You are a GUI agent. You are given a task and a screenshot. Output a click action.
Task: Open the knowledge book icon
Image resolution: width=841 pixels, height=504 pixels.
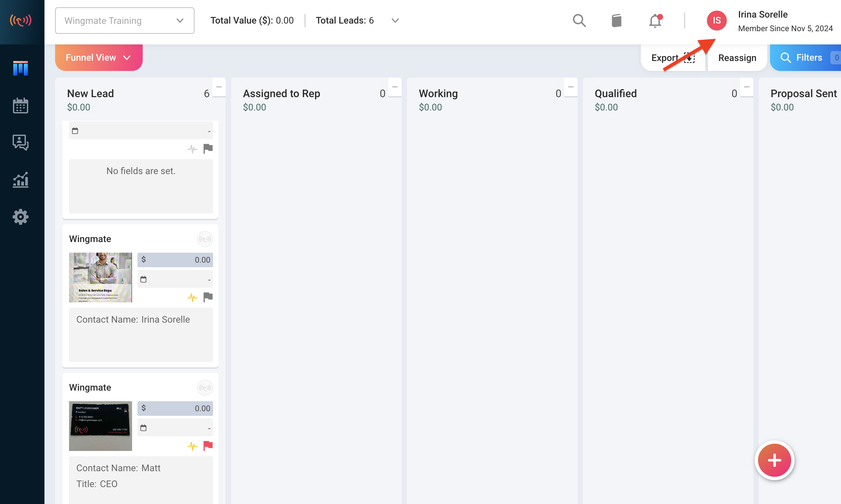[617, 21]
